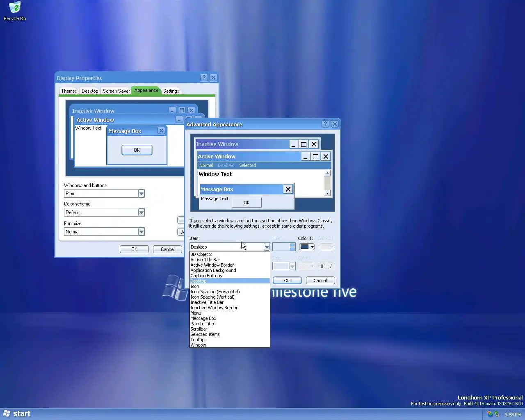Click Message Box title in Advanced preview
Image resolution: width=525 pixels, height=420 pixels.
click(x=246, y=189)
